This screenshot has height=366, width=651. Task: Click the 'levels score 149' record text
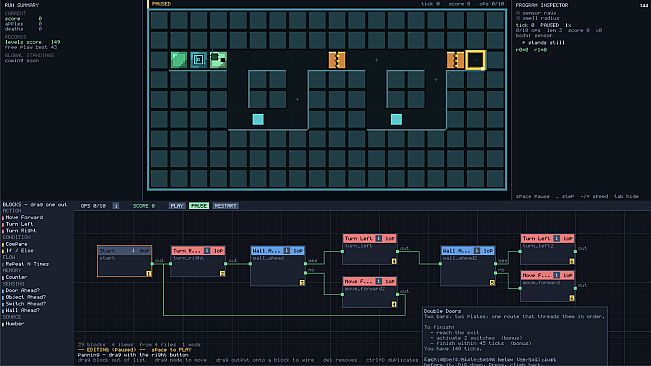(32, 42)
